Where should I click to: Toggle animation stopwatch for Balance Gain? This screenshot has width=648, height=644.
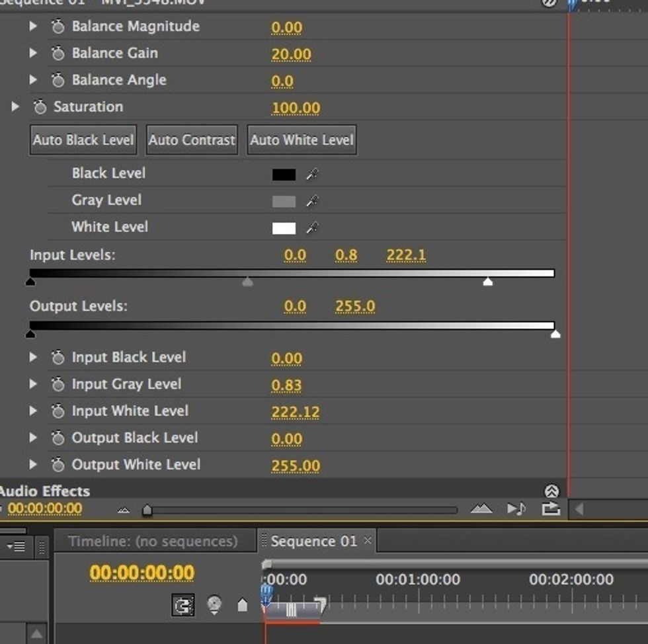pyautogui.click(x=58, y=53)
